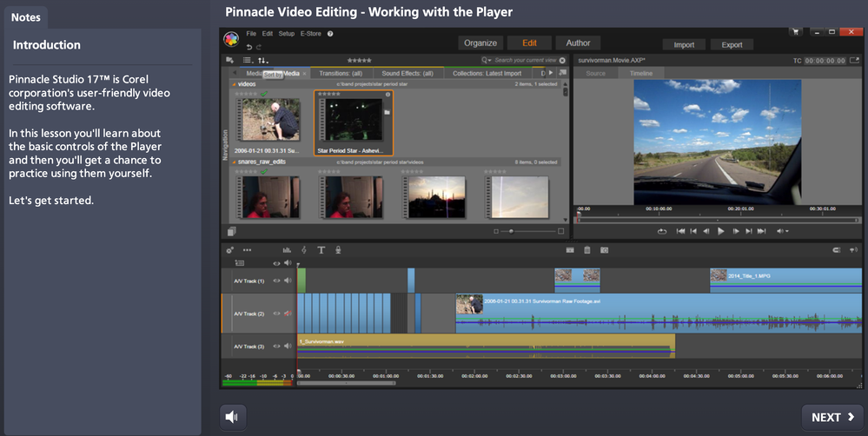Click the Play button in the player
Screen dimensions: 868x436
click(720, 231)
